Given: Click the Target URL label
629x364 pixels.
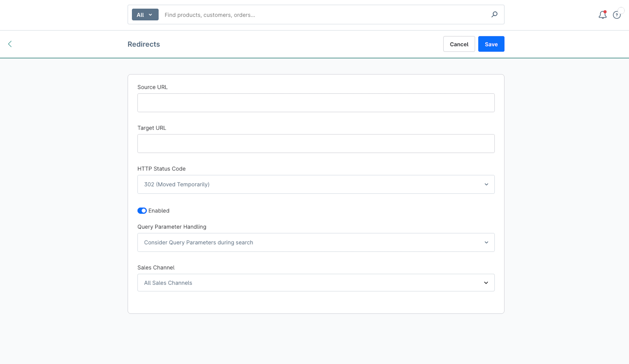Looking at the screenshot, I should tap(152, 128).
